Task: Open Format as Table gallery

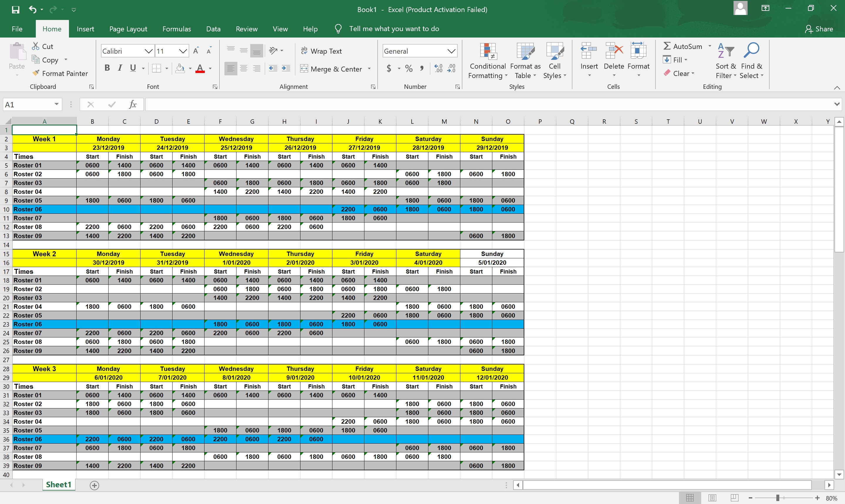Action: [x=525, y=61]
